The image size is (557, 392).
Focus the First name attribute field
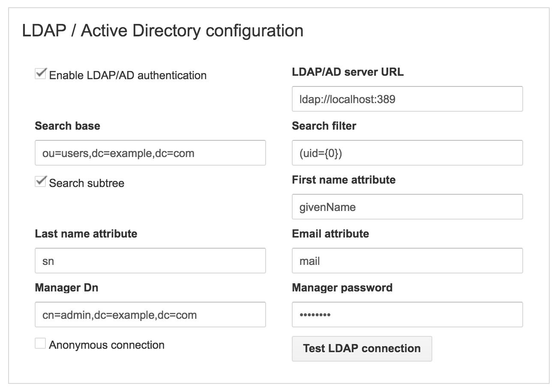pyautogui.click(x=406, y=207)
